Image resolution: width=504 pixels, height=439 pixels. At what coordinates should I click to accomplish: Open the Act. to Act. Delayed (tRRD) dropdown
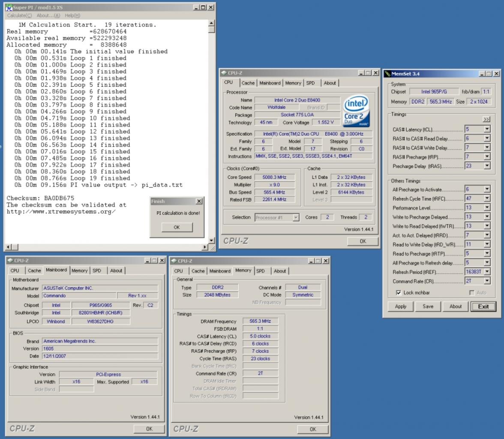(487, 235)
